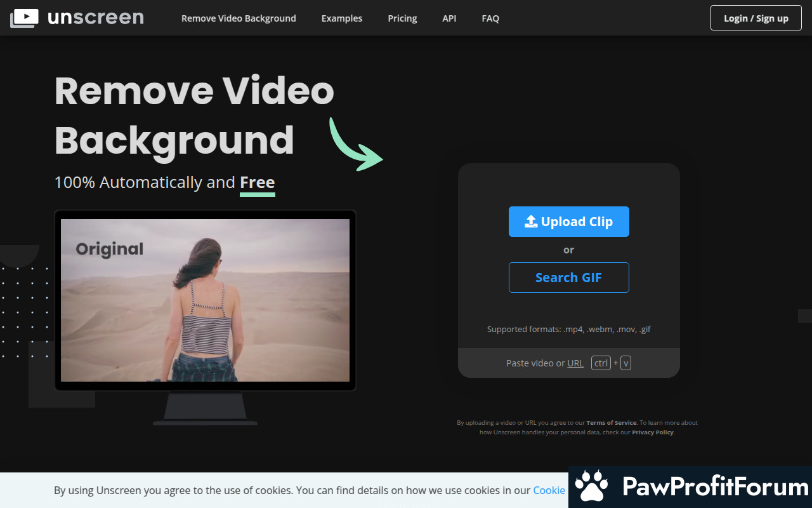This screenshot has width=812, height=508.
Task: Click the Unscreen logo icon
Action: point(24,18)
